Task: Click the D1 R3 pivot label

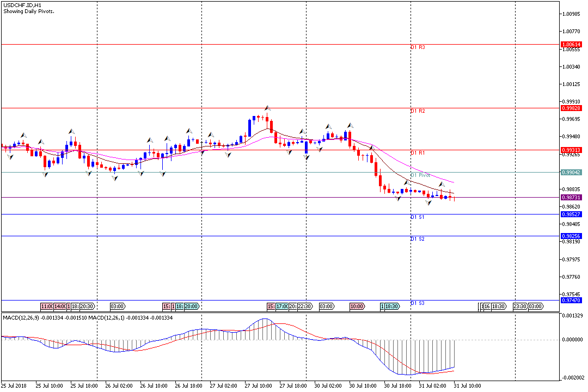Action: point(418,47)
